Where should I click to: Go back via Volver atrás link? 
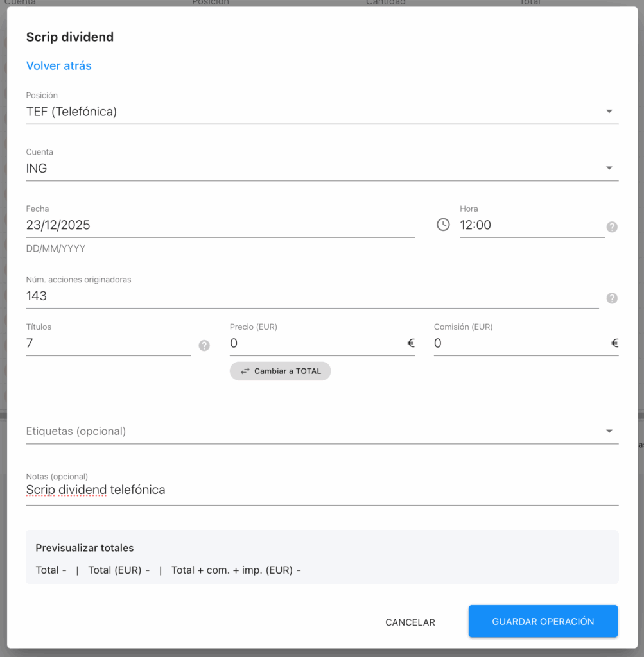pos(58,65)
